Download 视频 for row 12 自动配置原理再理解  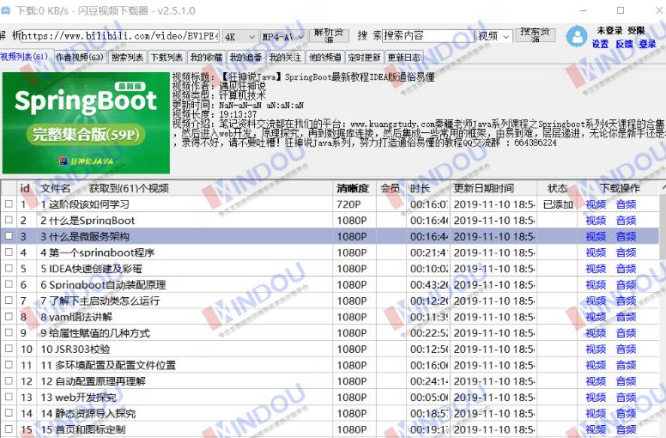[x=595, y=381]
